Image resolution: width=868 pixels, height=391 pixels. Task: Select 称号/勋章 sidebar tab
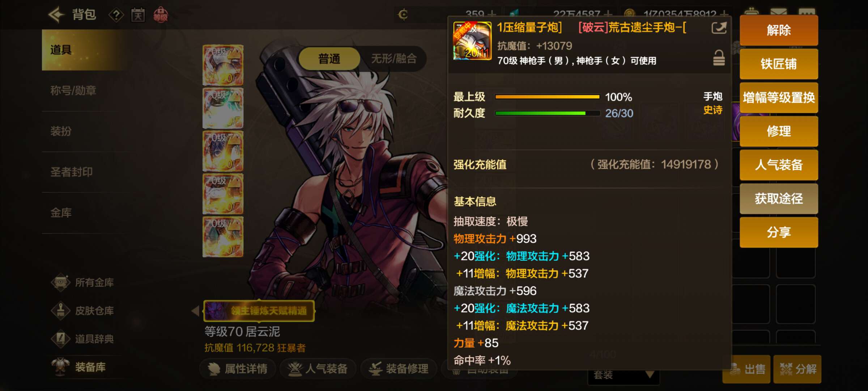(73, 91)
